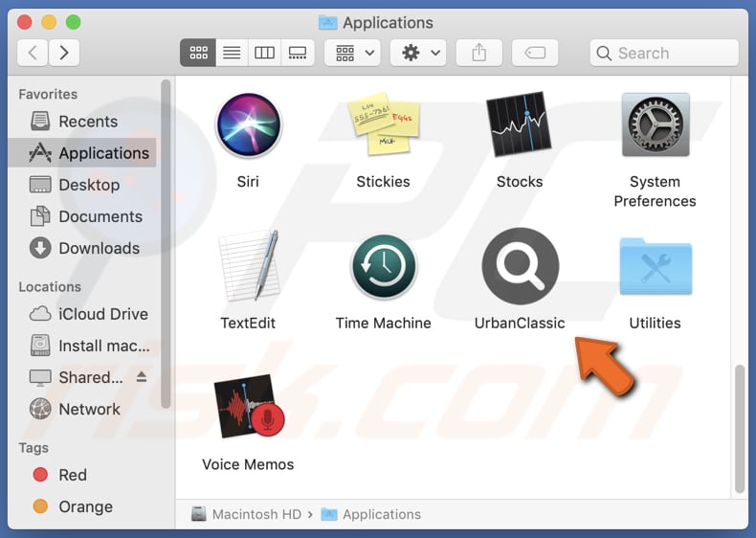The image size is (756, 538).
Task: Open System Preferences gear icon
Action: (656, 124)
